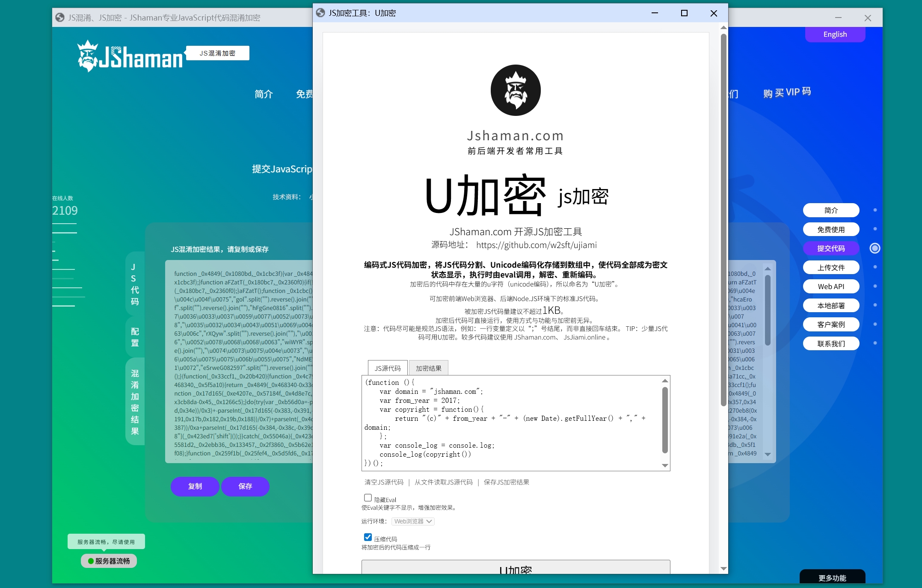Expand the 更多功能 panel at the bottom right
Image resolution: width=922 pixels, height=588 pixels.
click(x=832, y=578)
